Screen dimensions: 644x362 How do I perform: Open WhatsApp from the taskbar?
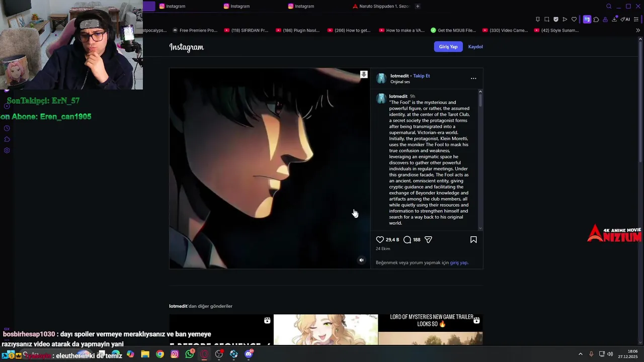(190, 354)
